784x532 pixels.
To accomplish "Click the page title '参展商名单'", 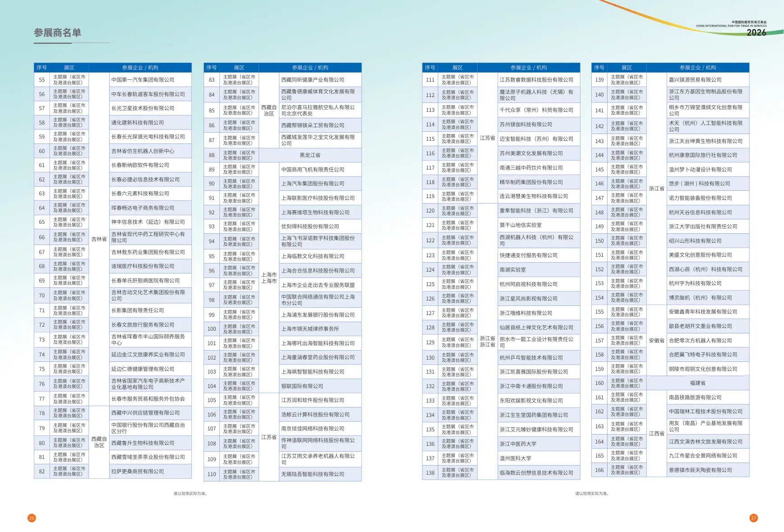I will click(57, 33).
